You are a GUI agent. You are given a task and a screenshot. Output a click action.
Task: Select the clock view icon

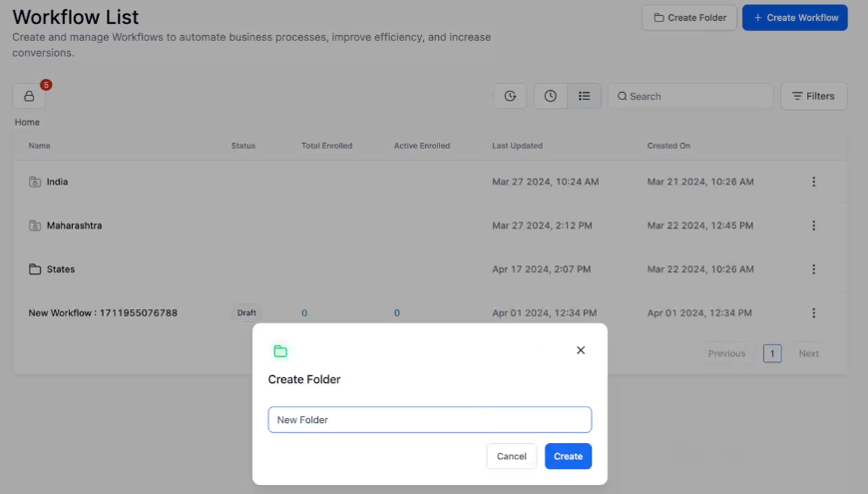click(551, 96)
